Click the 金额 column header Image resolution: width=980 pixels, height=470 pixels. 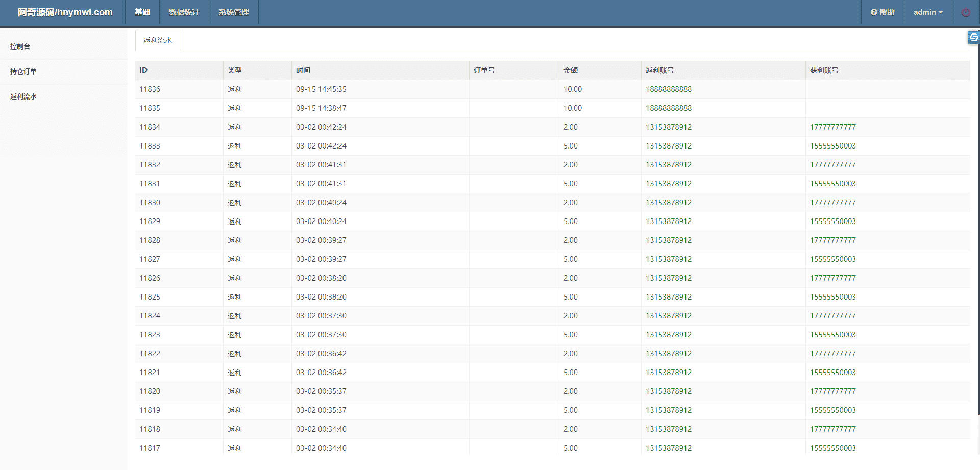[x=571, y=70]
